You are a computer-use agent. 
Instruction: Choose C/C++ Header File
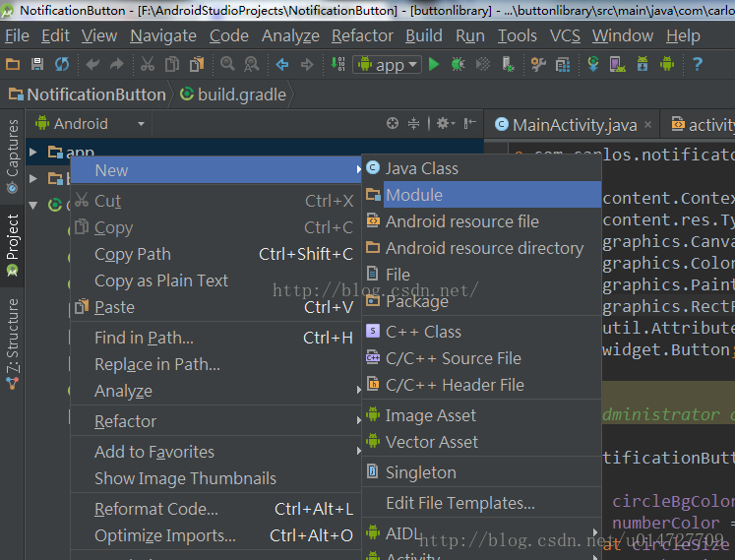[482, 385]
